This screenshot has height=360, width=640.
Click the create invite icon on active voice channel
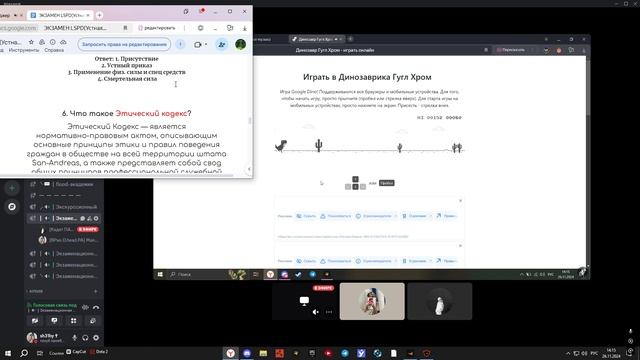click(89, 218)
